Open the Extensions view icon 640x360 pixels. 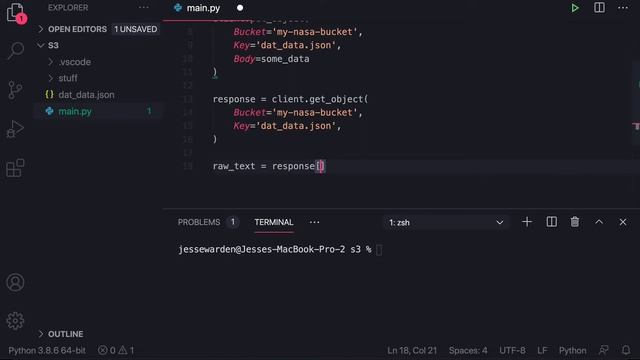pyautogui.click(x=15, y=168)
